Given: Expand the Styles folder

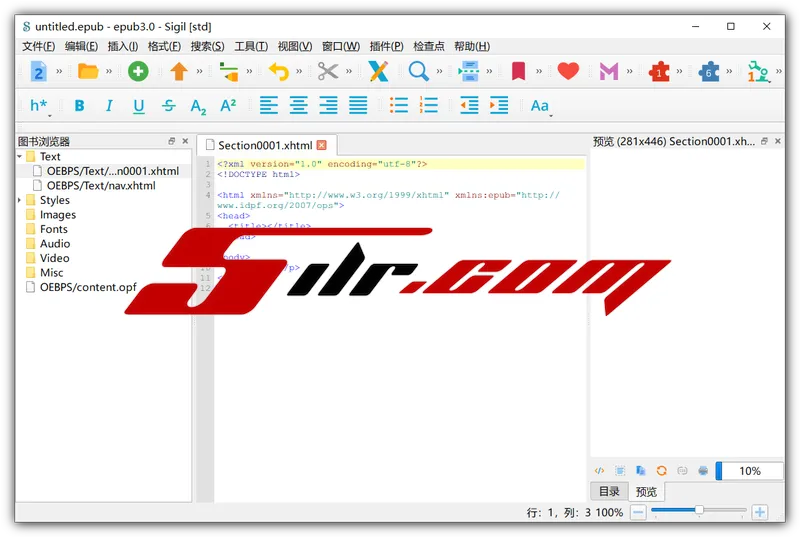Looking at the screenshot, I should 19,200.
